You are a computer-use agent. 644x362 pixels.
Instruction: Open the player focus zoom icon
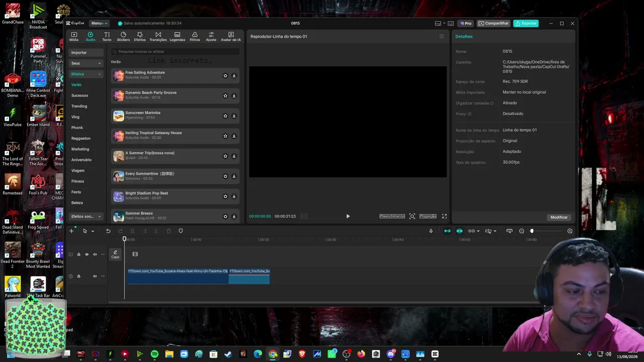[x=412, y=216]
